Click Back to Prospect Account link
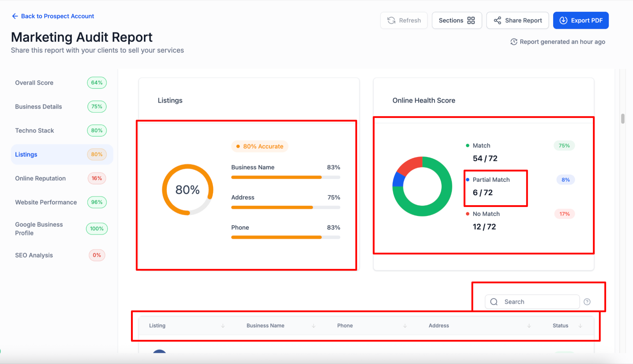Screen dimensions: 633x364 (x=57, y=16)
